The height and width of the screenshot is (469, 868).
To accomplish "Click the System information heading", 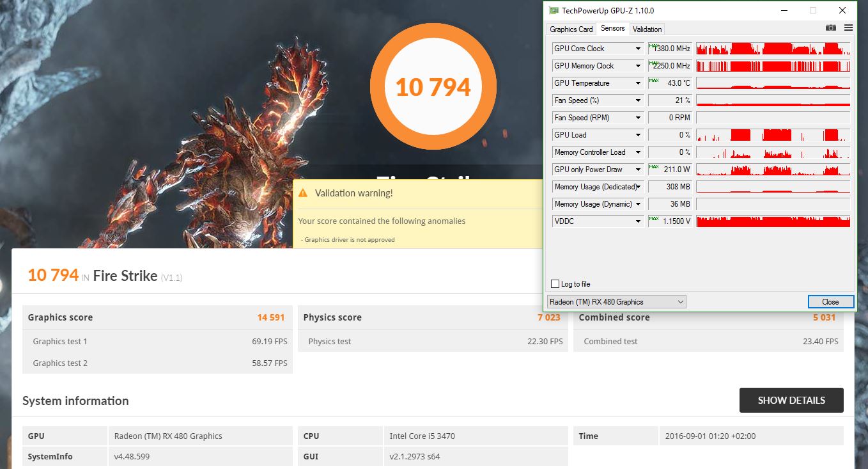I will click(75, 401).
